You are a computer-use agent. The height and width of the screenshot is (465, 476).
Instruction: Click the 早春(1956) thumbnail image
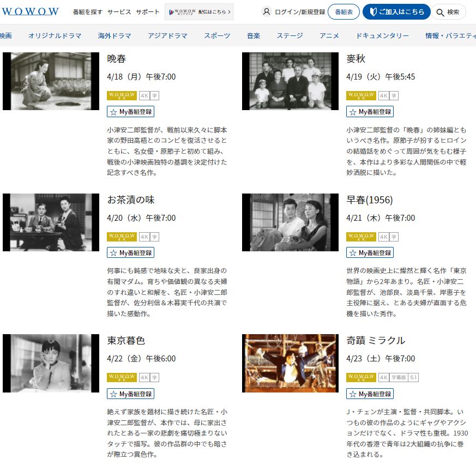(x=290, y=222)
